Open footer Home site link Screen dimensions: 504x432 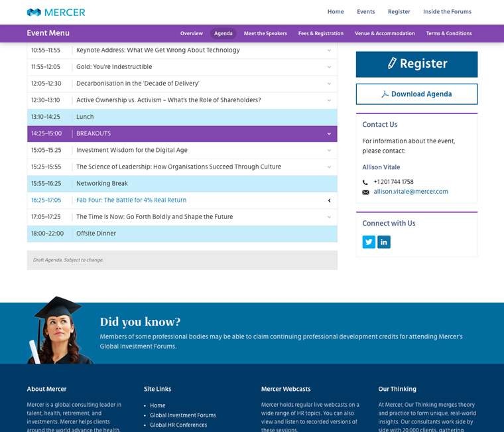click(x=158, y=405)
